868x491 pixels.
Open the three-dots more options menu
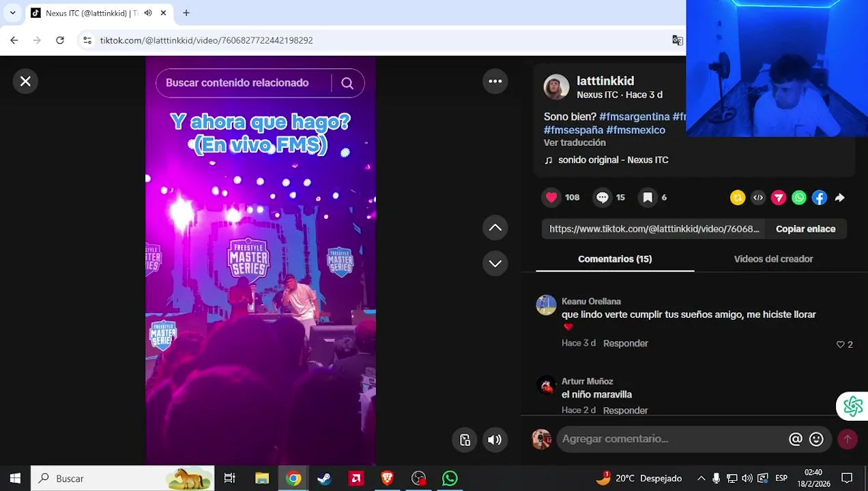click(x=495, y=81)
